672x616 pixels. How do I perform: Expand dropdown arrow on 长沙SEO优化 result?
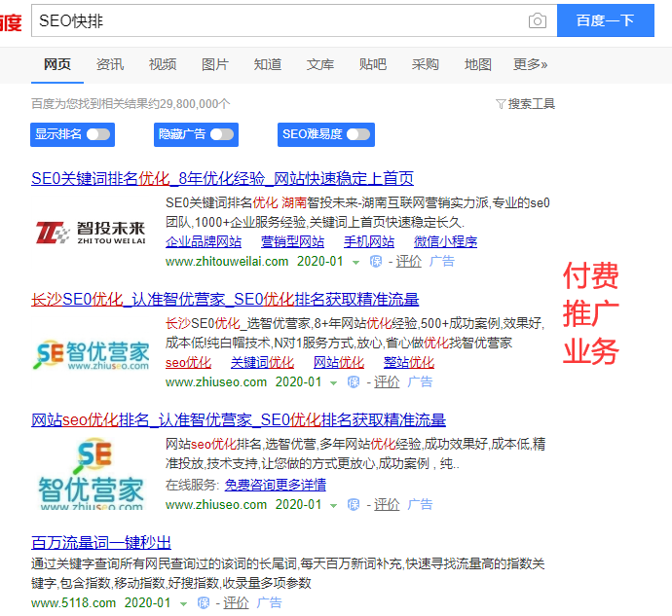(x=333, y=383)
